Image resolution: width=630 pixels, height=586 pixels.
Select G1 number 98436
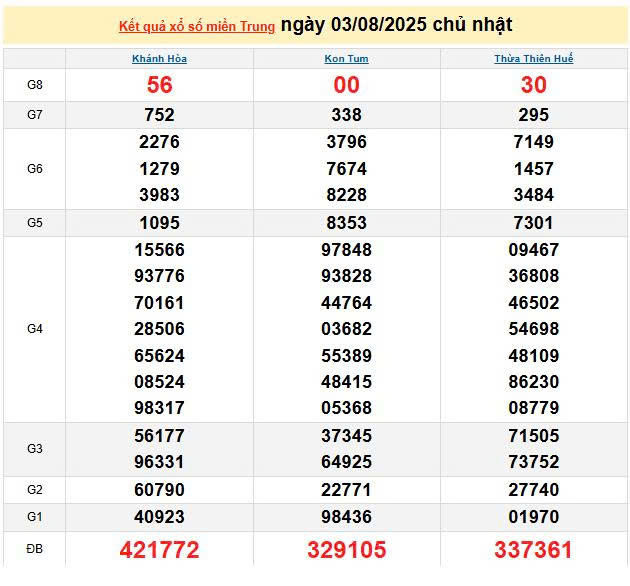[x=346, y=517]
